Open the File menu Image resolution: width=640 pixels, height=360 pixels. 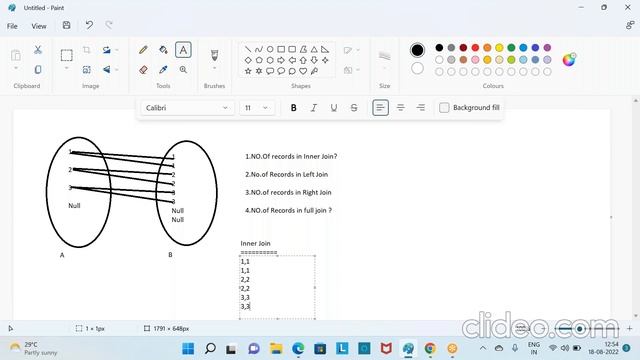tap(12, 26)
